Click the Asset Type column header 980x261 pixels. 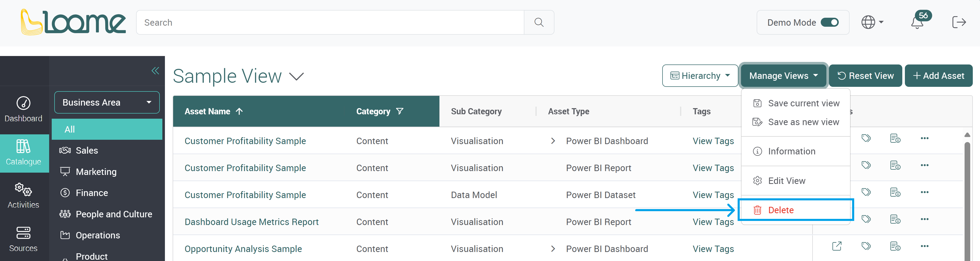[x=568, y=111]
